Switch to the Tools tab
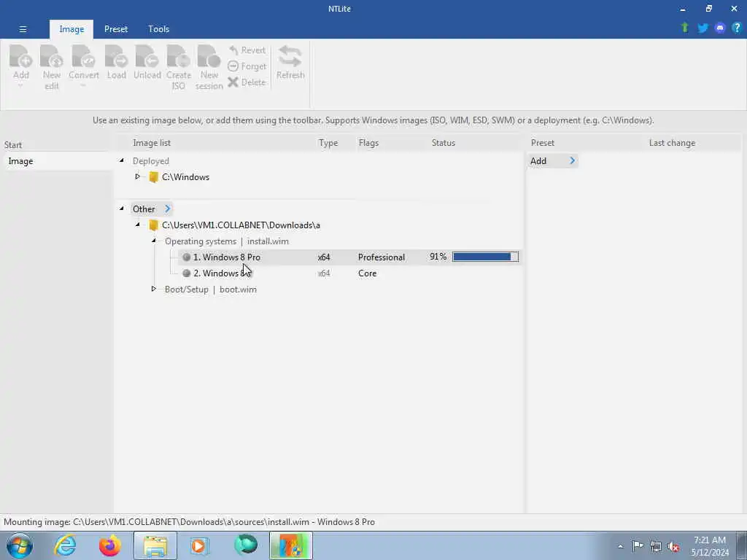747x560 pixels. tap(158, 29)
